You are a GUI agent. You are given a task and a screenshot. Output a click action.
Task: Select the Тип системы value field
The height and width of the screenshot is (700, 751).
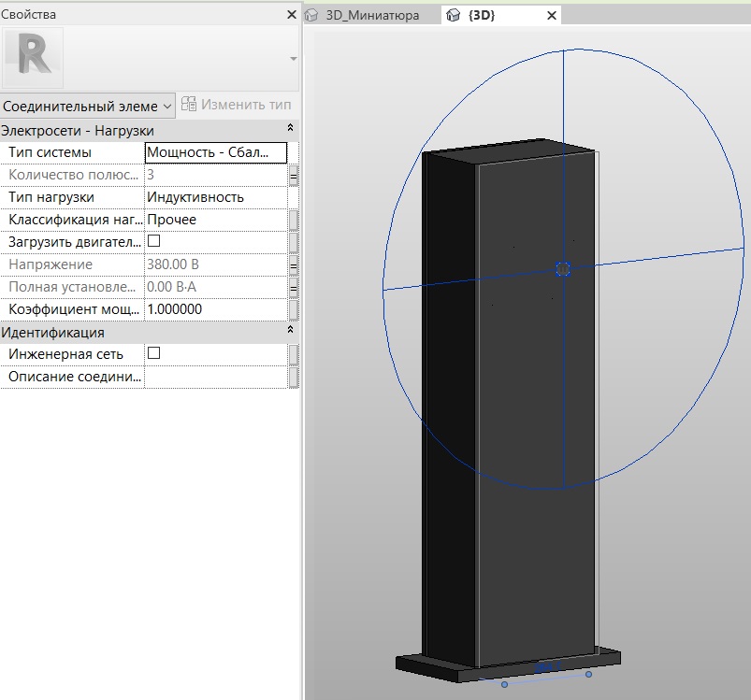[x=215, y=152]
